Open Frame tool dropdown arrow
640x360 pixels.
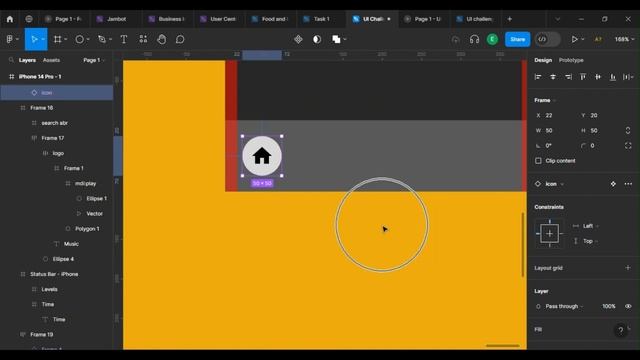click(x=65, y=39)
